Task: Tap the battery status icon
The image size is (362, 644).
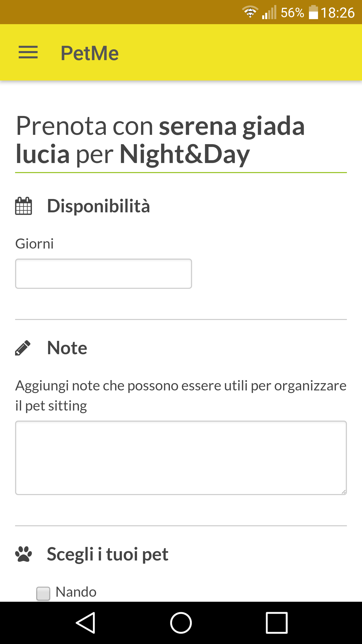Action: pos(313,12)
